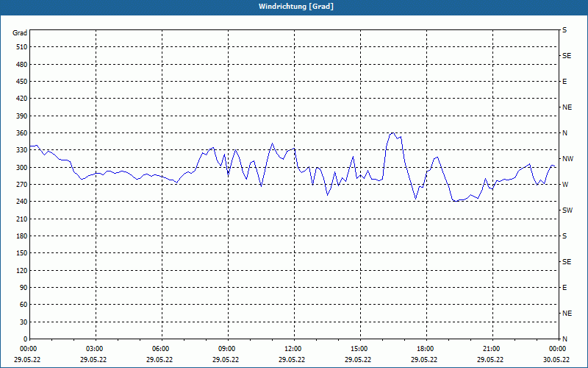Select the 300 y-axis value
This screenshot has height=368, width=588.
coord(22,168)
